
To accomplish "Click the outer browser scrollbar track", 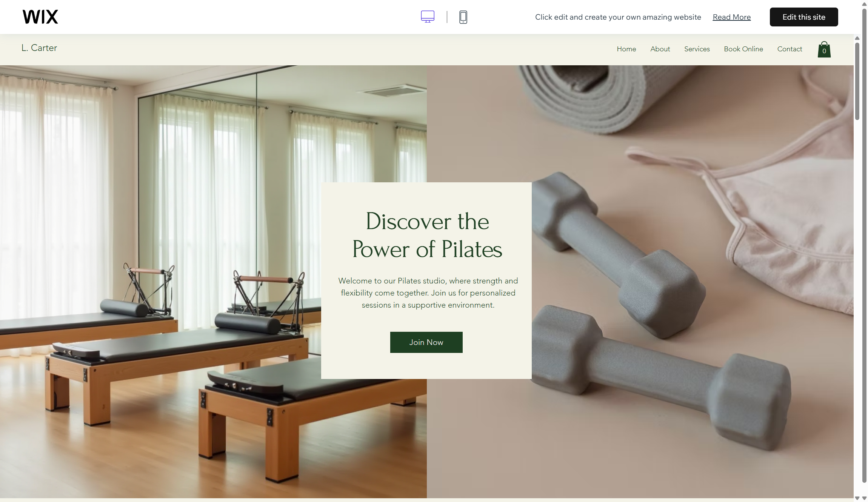I will [x=864, y=489].
